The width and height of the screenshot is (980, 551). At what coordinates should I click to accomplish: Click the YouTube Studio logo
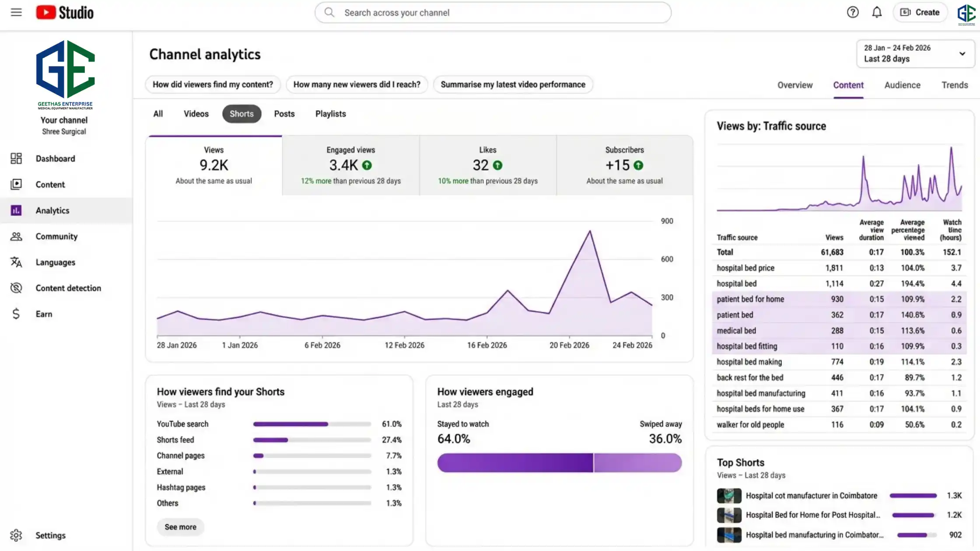coord(64,12)
